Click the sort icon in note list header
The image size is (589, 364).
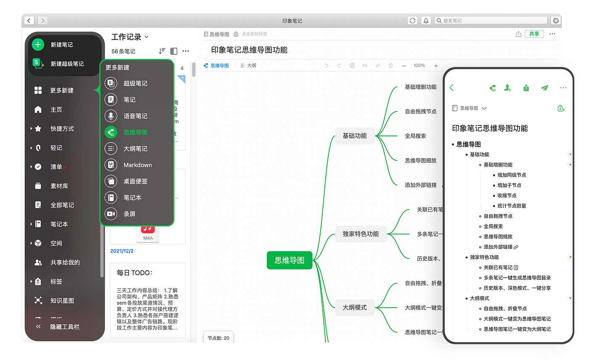tap(162, 51)
